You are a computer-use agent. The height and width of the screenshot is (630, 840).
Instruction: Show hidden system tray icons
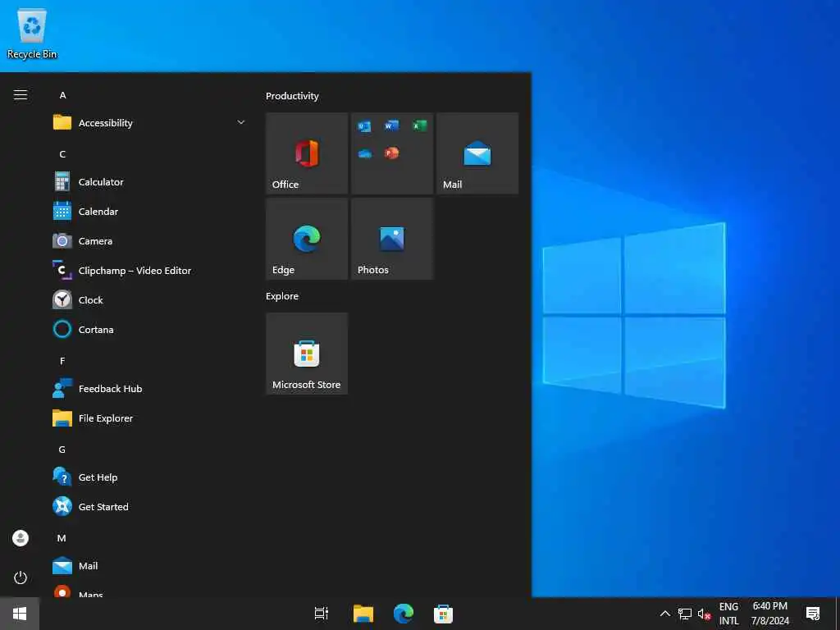point(664,614)
